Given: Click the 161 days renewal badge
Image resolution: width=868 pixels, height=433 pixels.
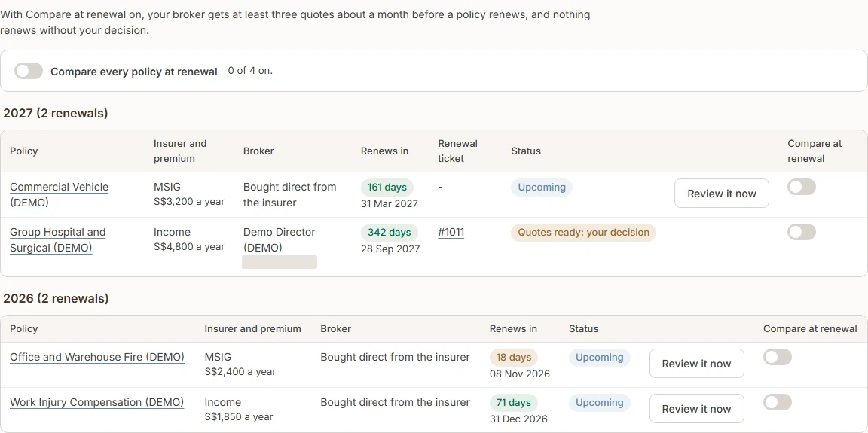Looking at the screenshot, I should [387, 187].
